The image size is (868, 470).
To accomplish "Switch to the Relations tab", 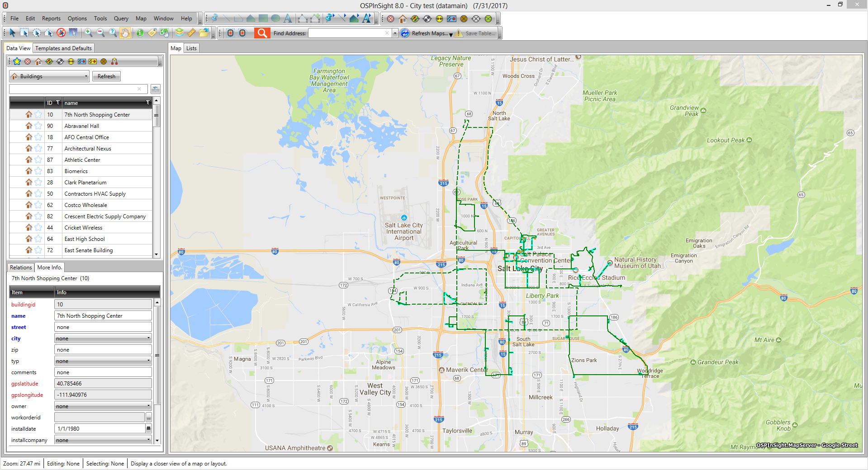I will coord(21,268).
